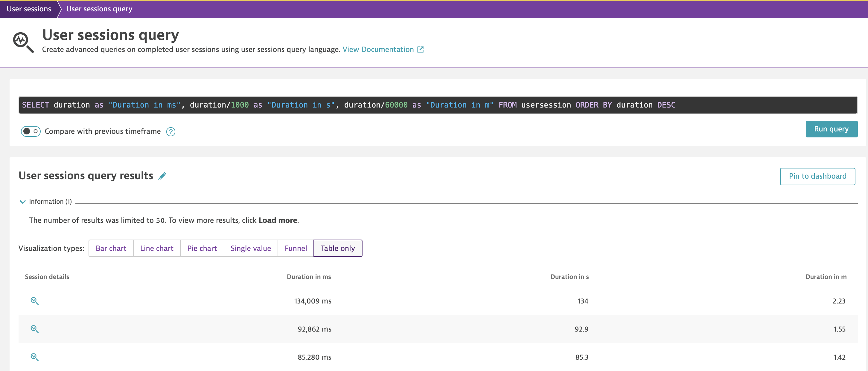The width and height of the screenshot is (868, 371).
Task: Select the Table only visualization
Action: (338, 248)
